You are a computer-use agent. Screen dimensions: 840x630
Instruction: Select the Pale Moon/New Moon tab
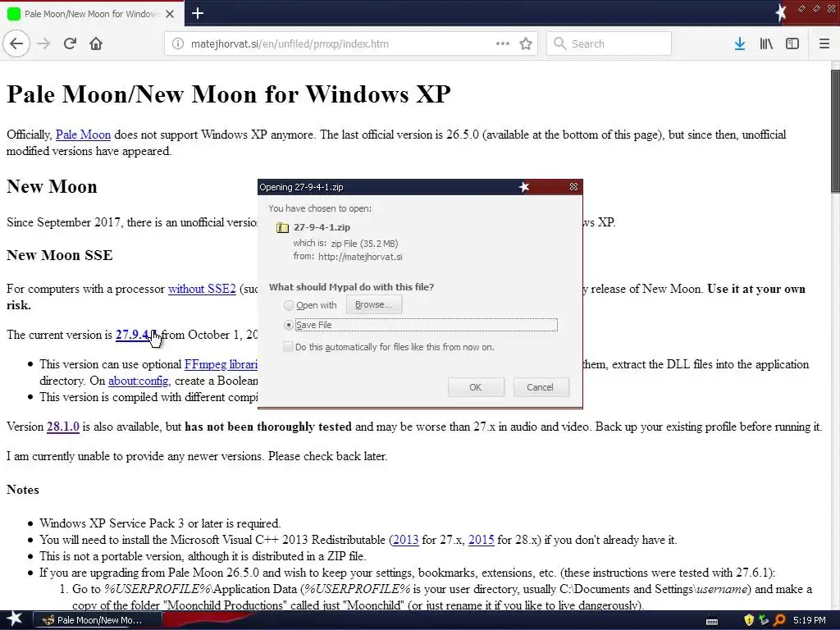(x=91, y=14)
